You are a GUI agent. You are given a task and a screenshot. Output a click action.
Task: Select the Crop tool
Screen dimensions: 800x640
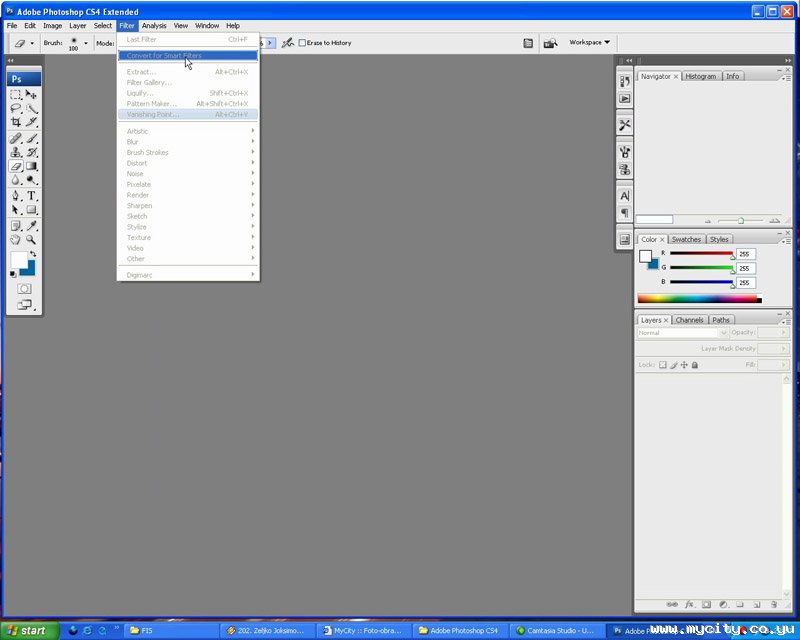[x=16, y=122]
